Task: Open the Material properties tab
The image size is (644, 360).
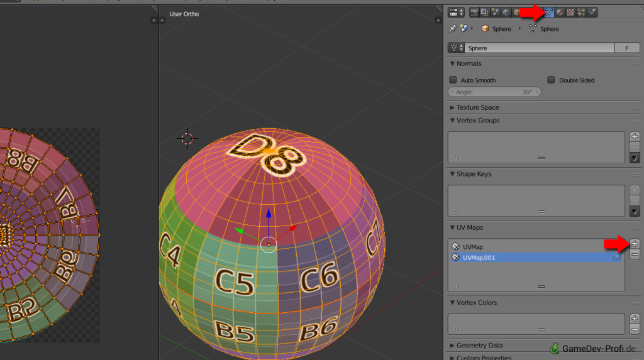Action: pos(560,12)
